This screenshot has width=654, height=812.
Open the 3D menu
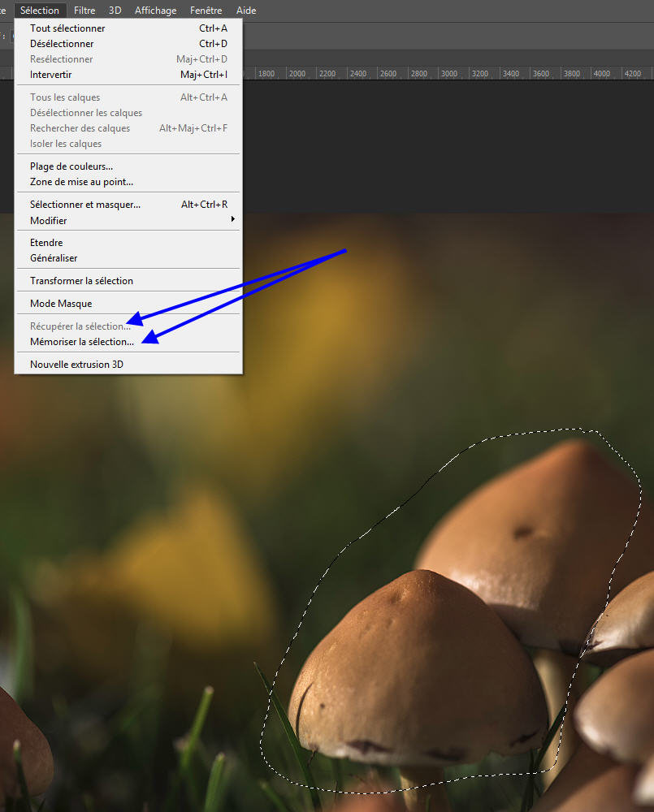click(x=115, y=11)
